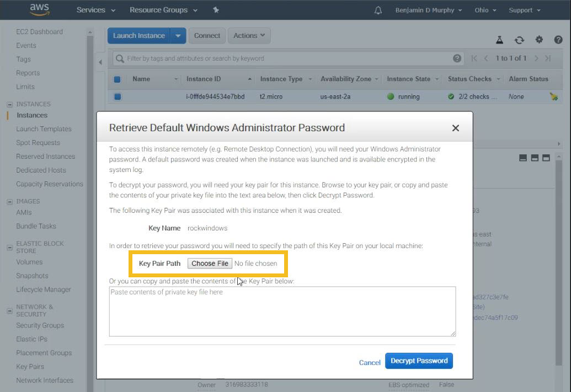Click the search filter help icon

tap(457, 58)
